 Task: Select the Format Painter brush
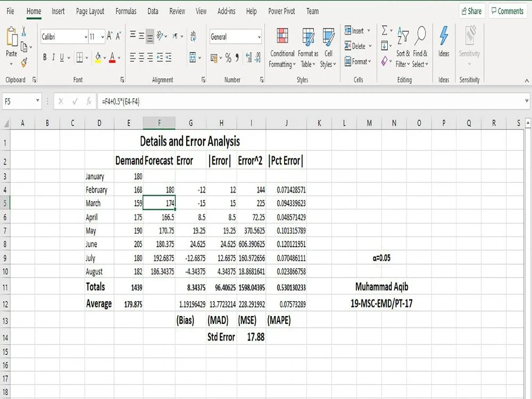click(24, 62)
